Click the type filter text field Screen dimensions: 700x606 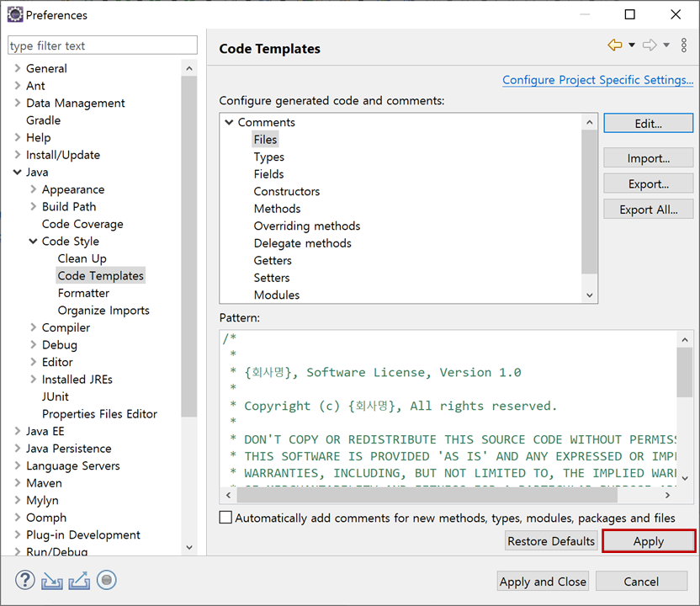(x=103, y=45)
